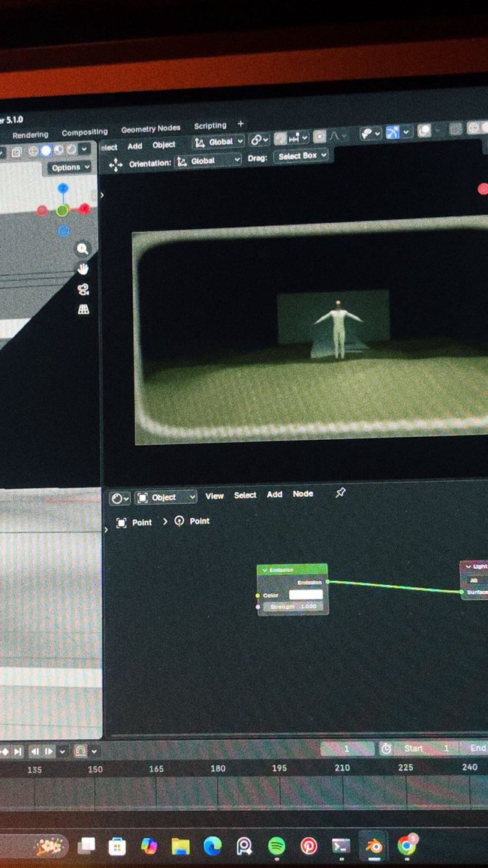Collapse the Light Output node chevron
The image size is (488, 868).
click(468, 566)
